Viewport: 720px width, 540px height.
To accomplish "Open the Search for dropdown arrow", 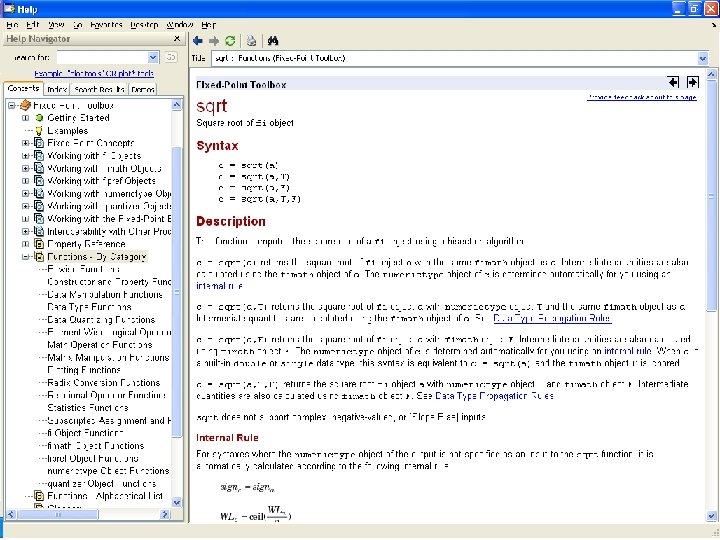I will click(x=153, y=57).
